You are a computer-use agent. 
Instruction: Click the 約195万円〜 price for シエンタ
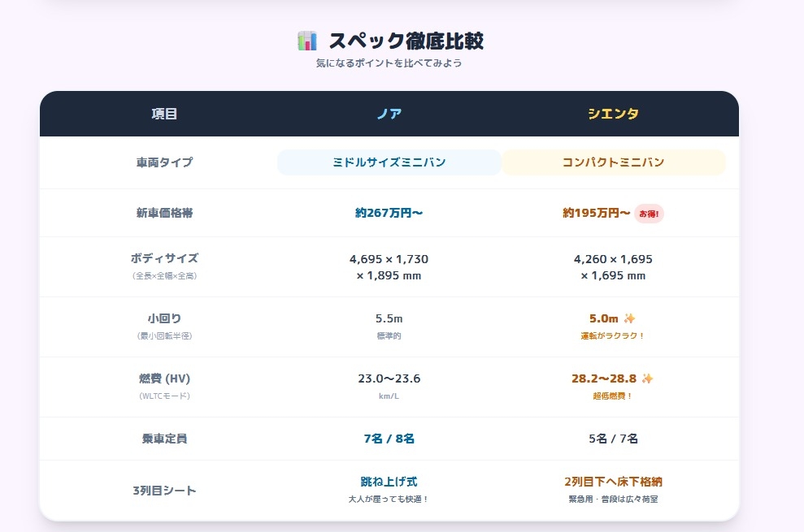point(597,214)
